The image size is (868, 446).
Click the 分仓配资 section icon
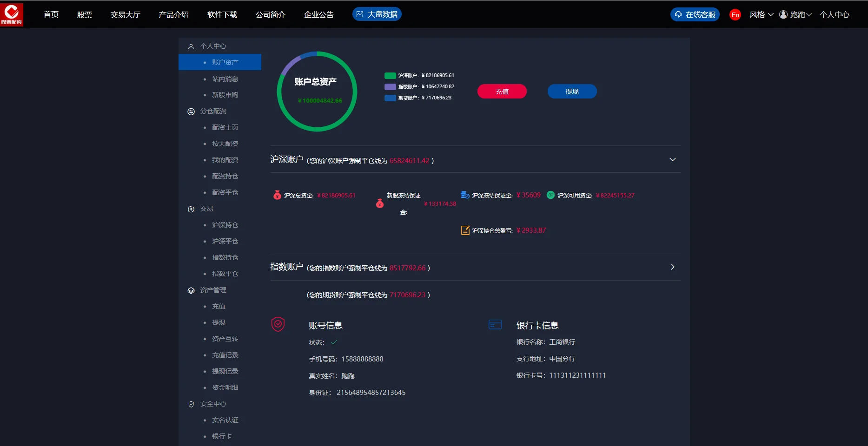pos(191,111)
